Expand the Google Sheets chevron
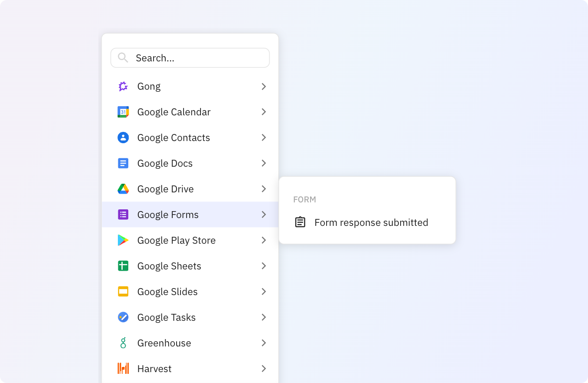Screen dimensions: 588x383 click(264, 266)
